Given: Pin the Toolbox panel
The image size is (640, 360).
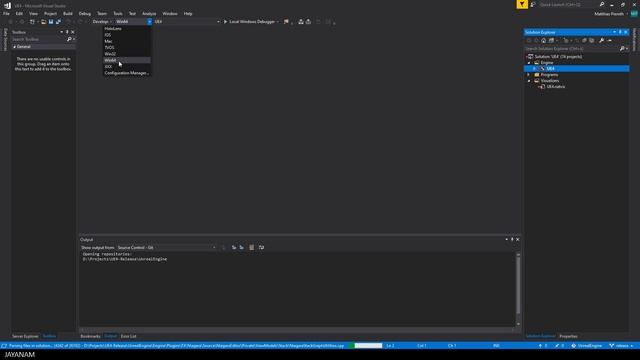Looking at the screenshot, I should [x=67, y=32].
